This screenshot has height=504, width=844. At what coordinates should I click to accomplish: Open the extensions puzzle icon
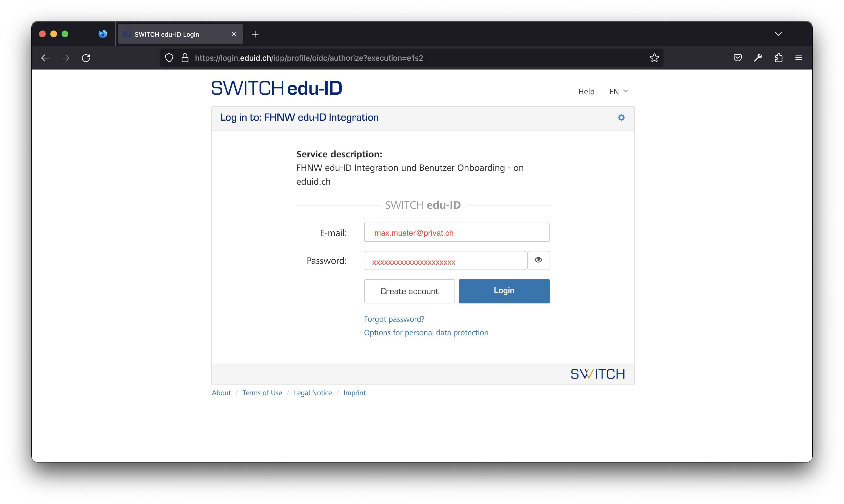(x=778, y=58)
